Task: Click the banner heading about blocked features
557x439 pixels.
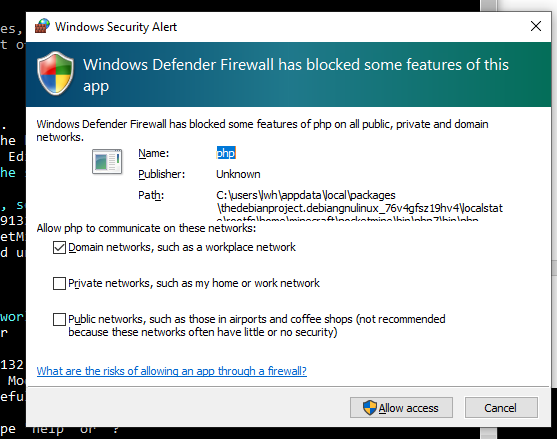Action: 296,75
